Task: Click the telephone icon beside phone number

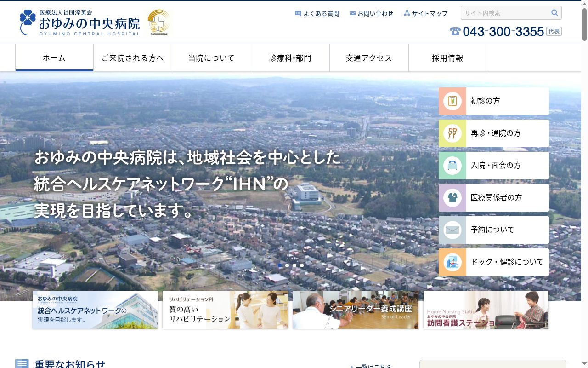Action: [455, 31]
